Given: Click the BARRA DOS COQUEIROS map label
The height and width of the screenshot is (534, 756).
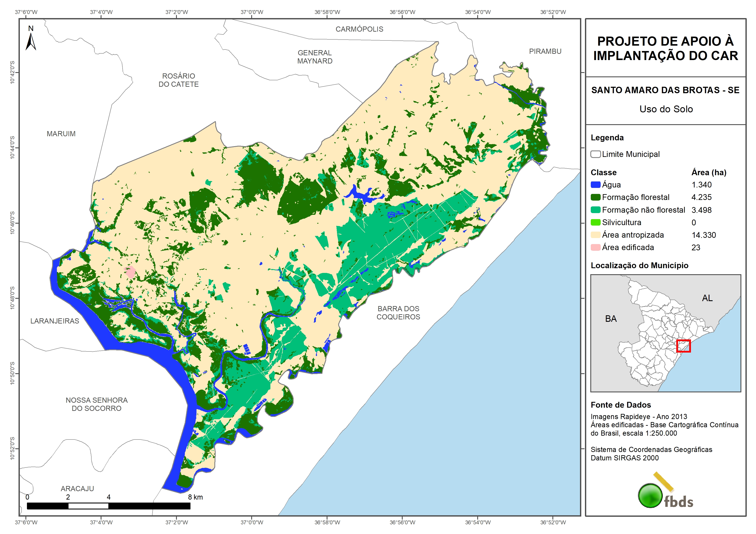Looking at the screenshot, I should coord(398,313).
